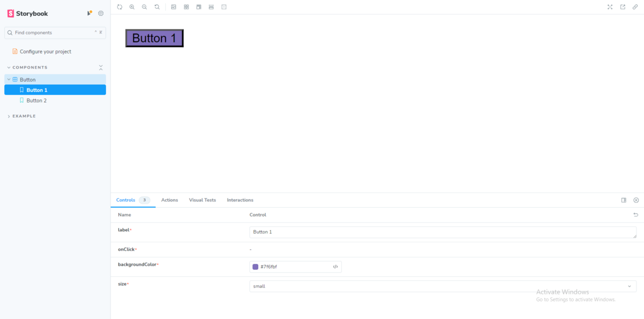Toggle outlines in the preview toolbar
The width and height of the screenshot is (644, 319).
[224, 7]
